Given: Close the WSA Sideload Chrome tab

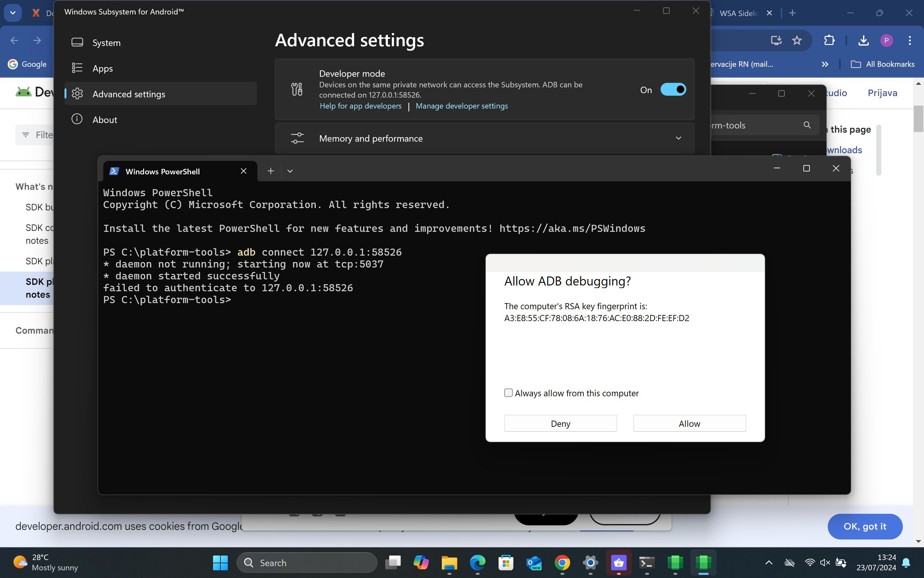Looking at the screenshot, I should click(769, 13).
